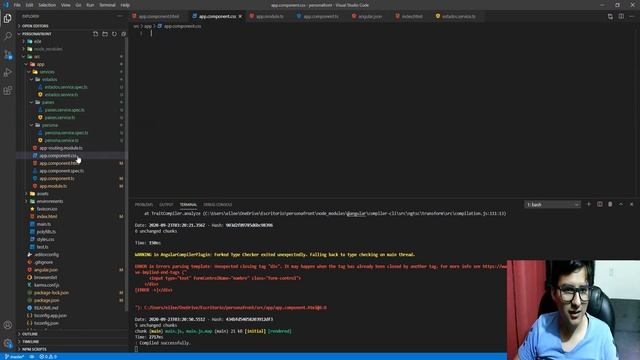This screenshot has width=640, height=360.
Task: Click the sync changes icon in status bar
Action: 32,357
